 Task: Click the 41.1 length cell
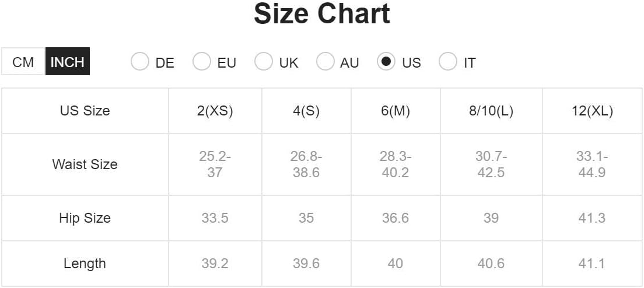point(592,264)
